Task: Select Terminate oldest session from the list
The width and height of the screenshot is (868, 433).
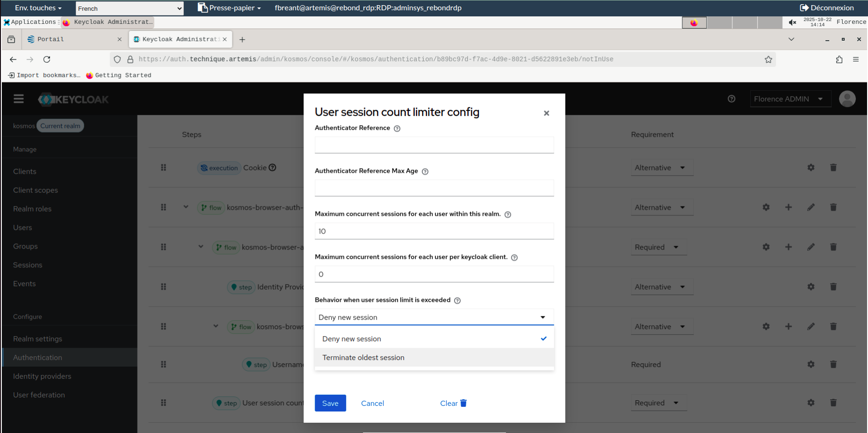Action: [x=363, y=357]
